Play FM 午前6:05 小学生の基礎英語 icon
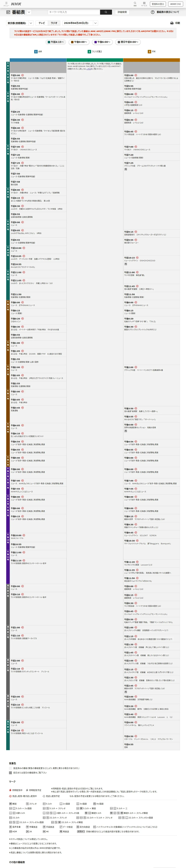This screenshot has width=186, height=868. coord(136,102)
